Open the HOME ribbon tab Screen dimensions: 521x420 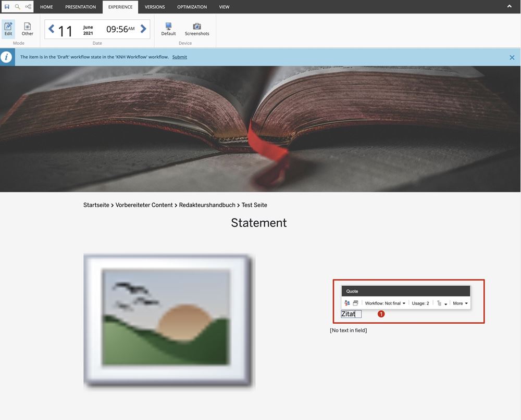point(46,7)
